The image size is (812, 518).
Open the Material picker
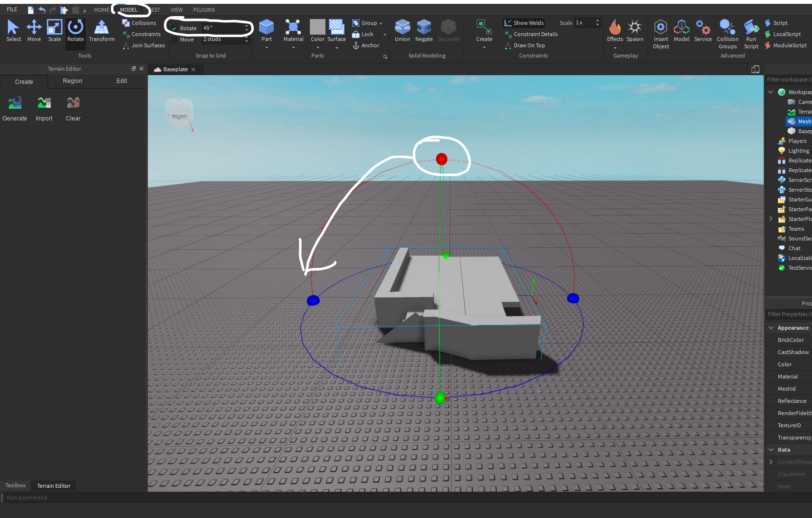pos(293,30)
